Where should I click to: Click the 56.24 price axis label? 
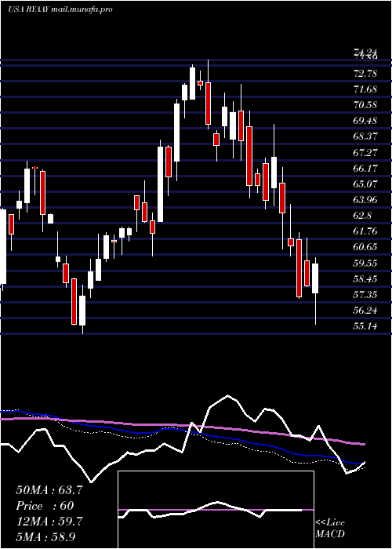tap(366, 311)
